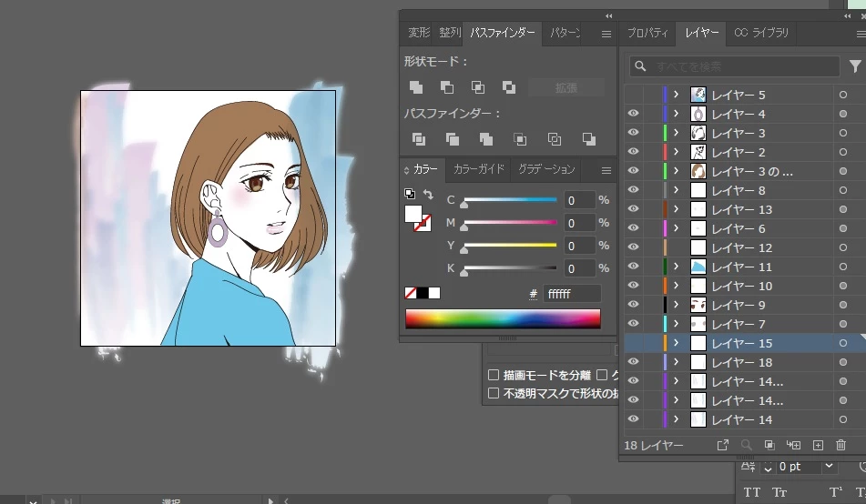Open the pt value dropdown arrow
This screenshot has width=866, height=504.
point(829,467)
